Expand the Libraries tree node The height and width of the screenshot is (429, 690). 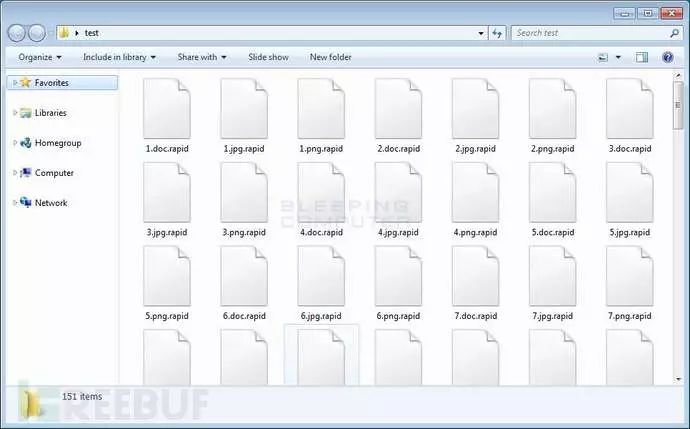(x=14, y=113)
